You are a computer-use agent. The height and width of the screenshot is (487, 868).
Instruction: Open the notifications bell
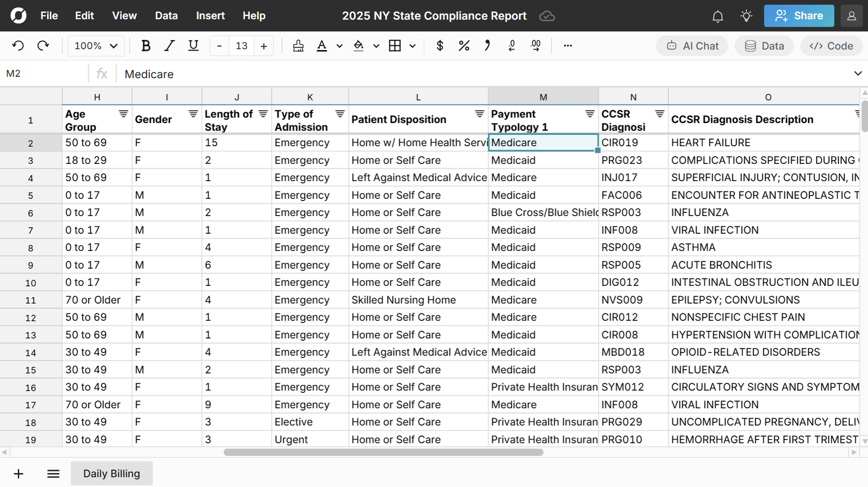coord(718,16)
